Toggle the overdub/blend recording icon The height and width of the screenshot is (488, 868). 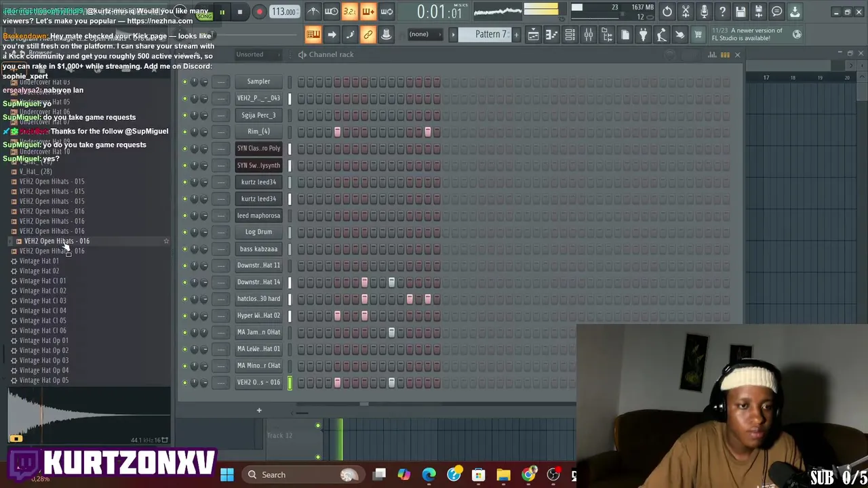point(368,11)
